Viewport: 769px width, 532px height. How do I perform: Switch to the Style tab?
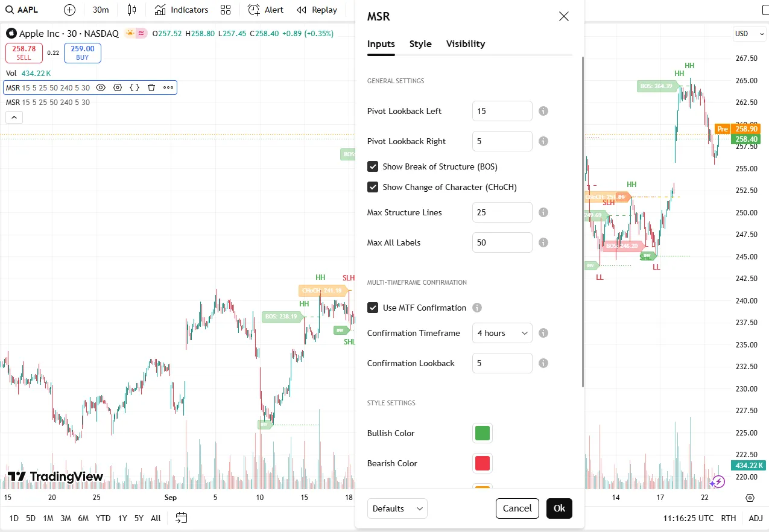click(420, 43)
